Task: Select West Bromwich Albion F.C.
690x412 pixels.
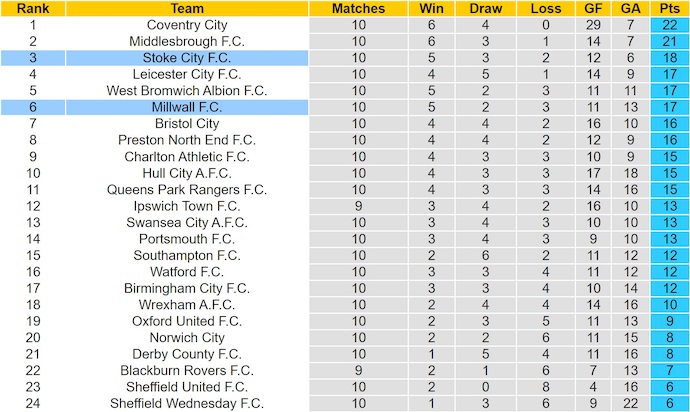Action: 185,91
